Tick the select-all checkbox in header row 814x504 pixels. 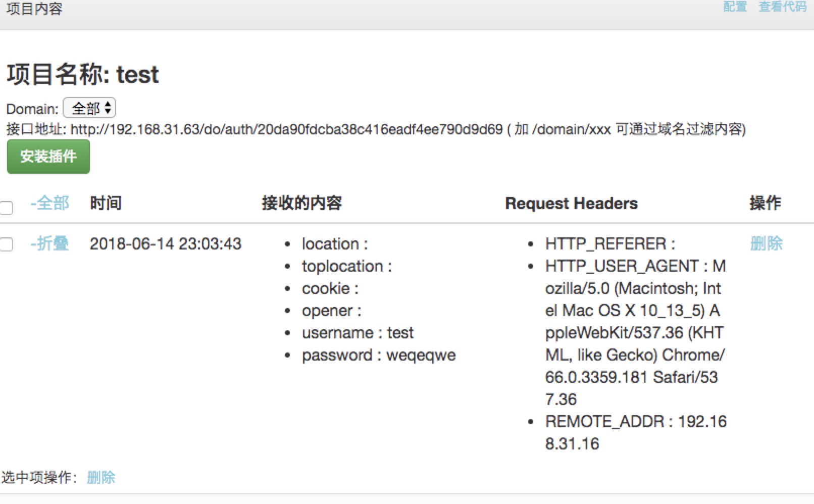click(7, 208)
